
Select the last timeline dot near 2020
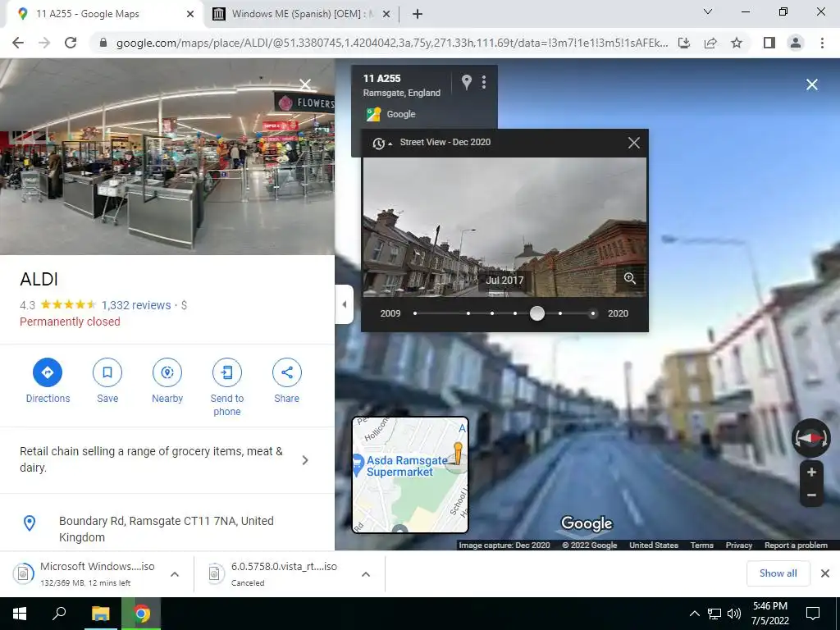click(x=592, y=313)
